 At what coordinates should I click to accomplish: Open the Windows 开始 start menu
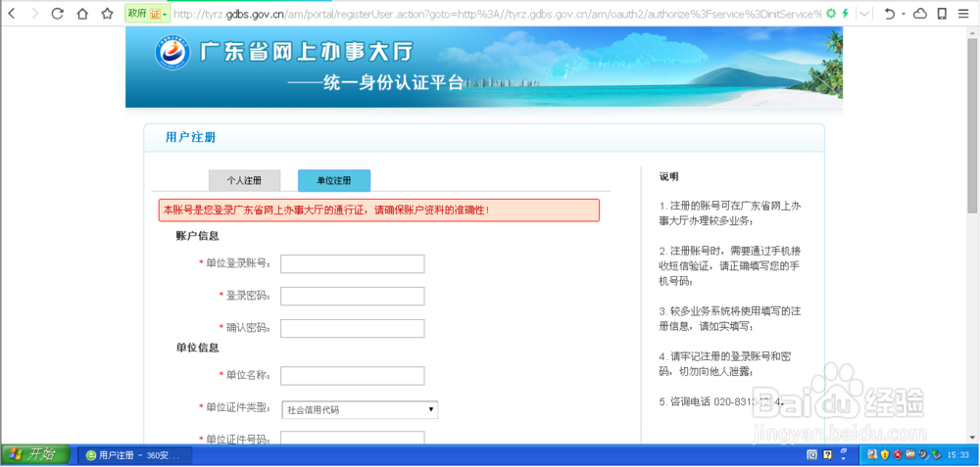click(35, 454)
